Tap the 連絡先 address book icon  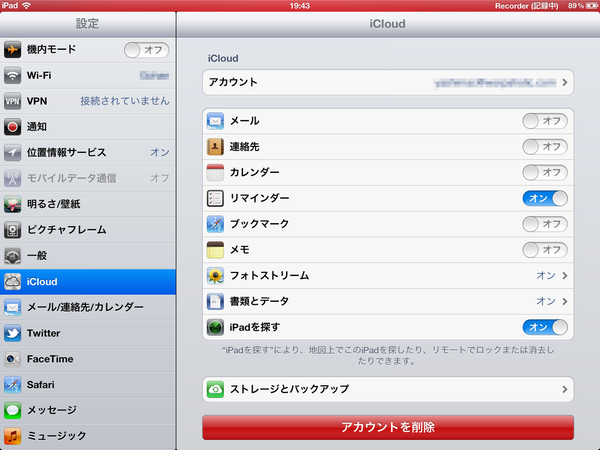(x=215, y=147)
